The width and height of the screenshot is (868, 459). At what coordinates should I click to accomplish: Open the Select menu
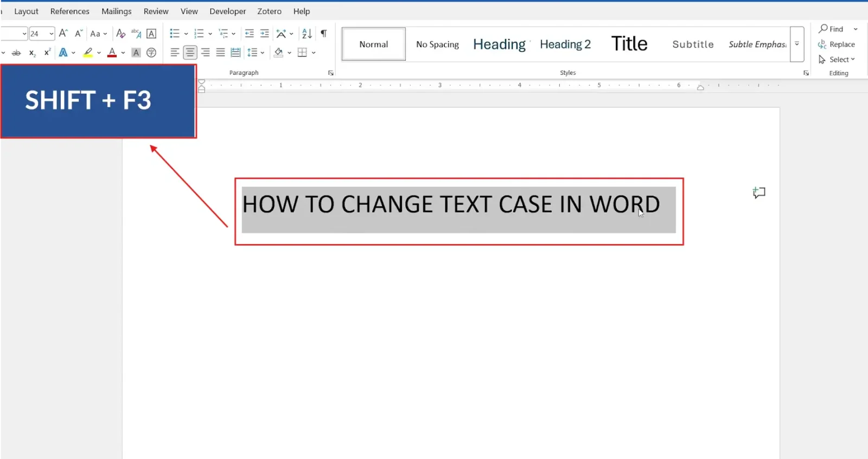coord(837,59)
